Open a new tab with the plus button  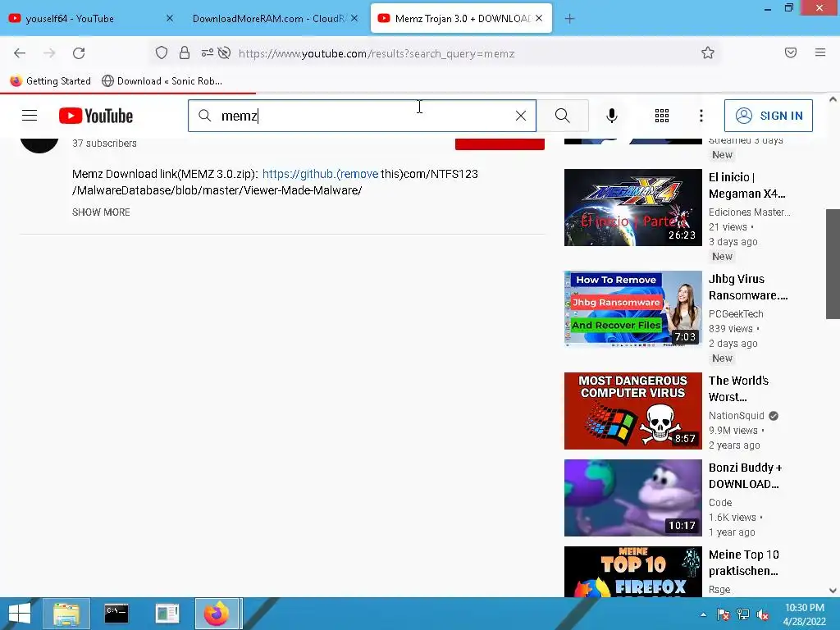point(569,19)
